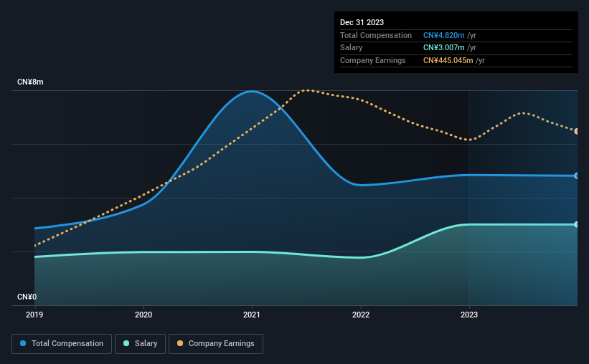Click the blue Total Compensation legend dot
The width and height of the screenshot is (589, 364).
23,343
